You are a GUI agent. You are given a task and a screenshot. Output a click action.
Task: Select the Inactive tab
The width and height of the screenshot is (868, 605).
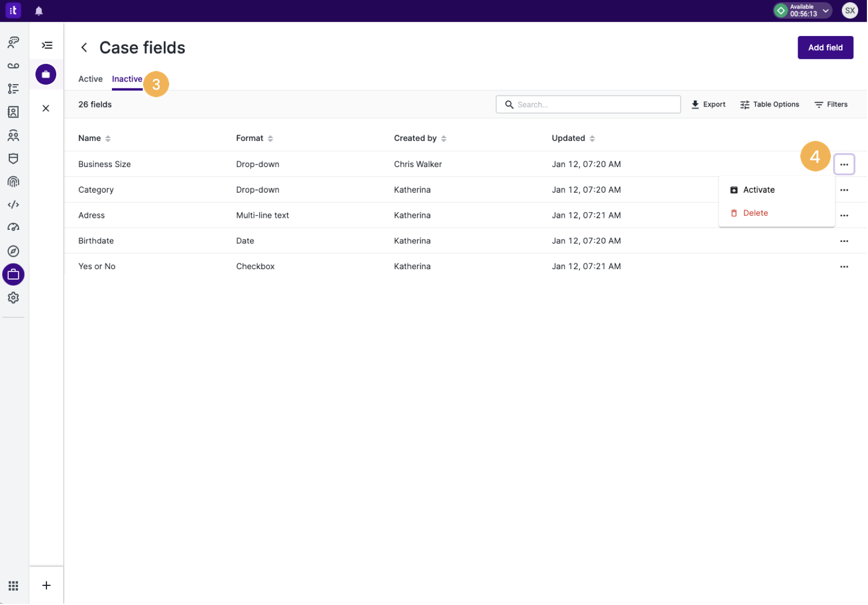coord(127,79)
